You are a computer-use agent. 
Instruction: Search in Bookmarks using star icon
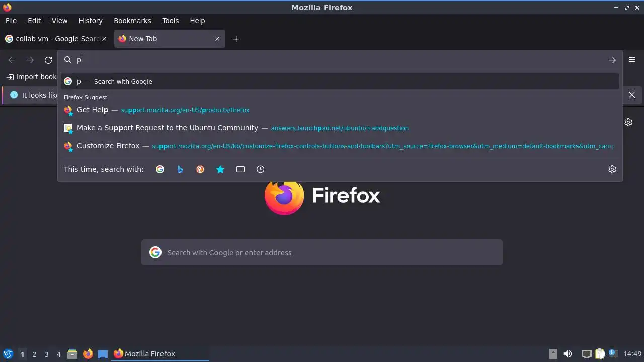click(x=220, y=169)
